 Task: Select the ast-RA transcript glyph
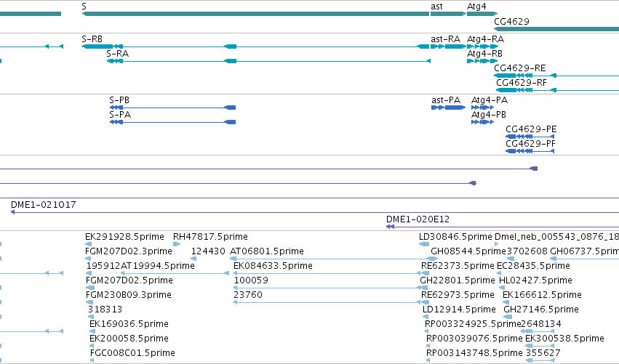coord(448,46)
